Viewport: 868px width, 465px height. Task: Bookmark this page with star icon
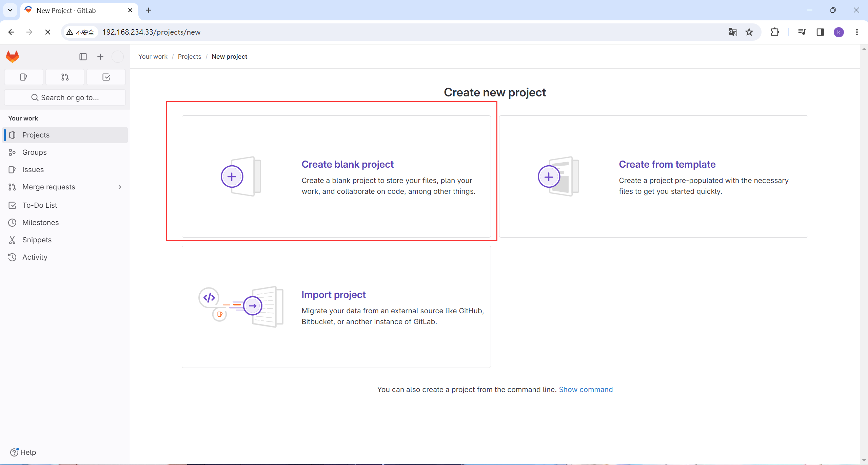point(749,32)
